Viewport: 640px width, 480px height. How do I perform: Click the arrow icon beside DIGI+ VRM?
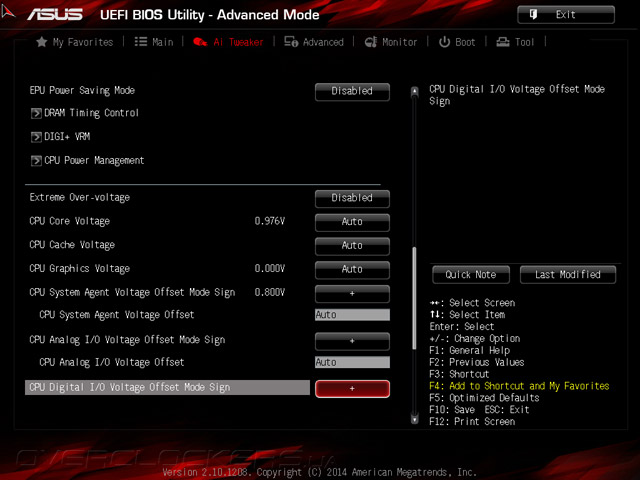pos(36,137)
